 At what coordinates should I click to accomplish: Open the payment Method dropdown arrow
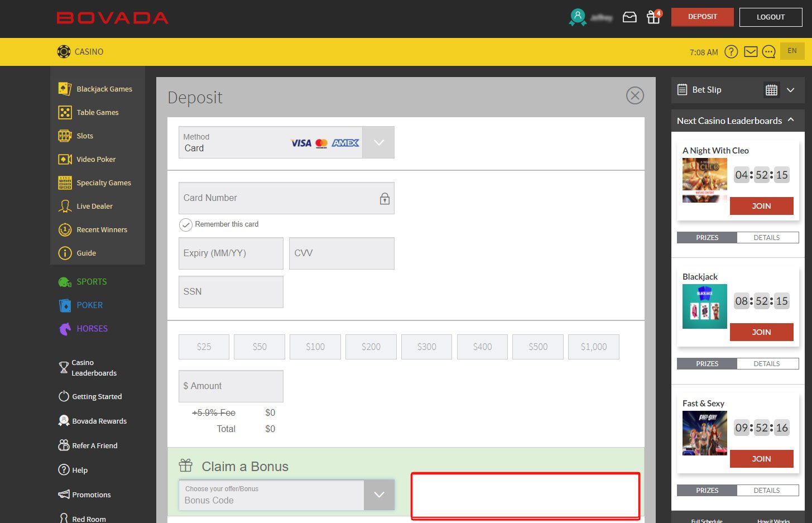coord(378,142)
